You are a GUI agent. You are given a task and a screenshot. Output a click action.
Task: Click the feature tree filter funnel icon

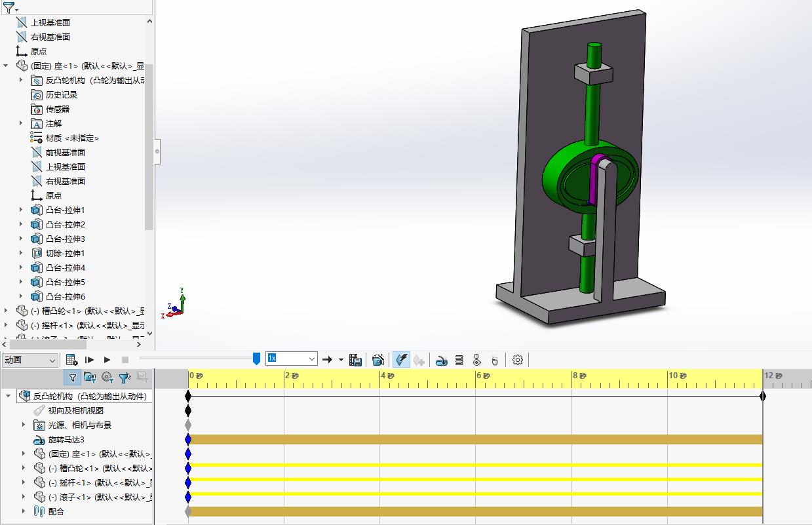[9, 8]
